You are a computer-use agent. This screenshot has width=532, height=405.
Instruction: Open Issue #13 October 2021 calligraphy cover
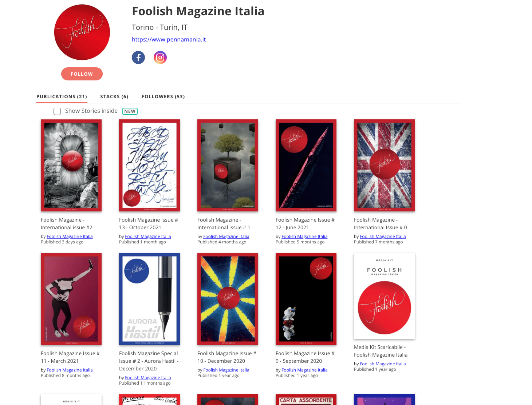point(150,165)
